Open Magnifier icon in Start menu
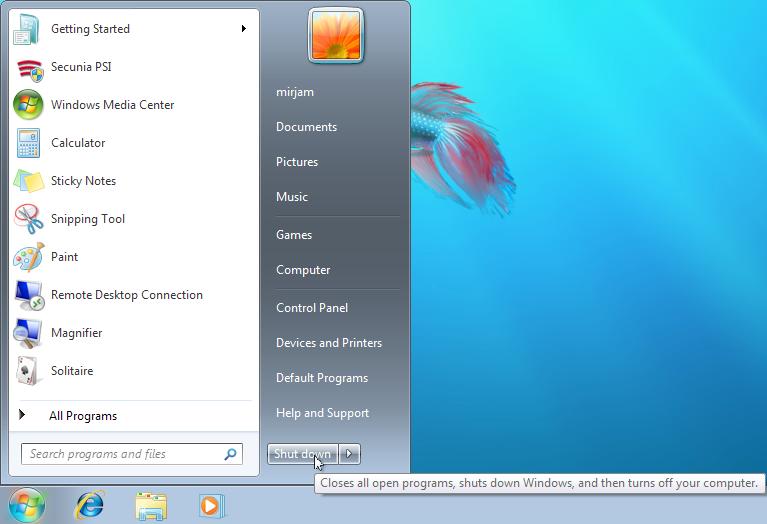 (28, 333)
